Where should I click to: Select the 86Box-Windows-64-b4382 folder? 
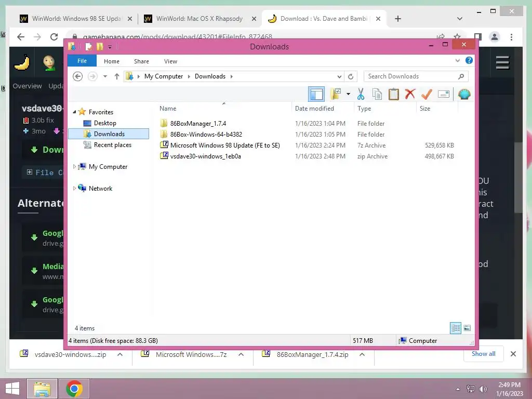(206, 135)
